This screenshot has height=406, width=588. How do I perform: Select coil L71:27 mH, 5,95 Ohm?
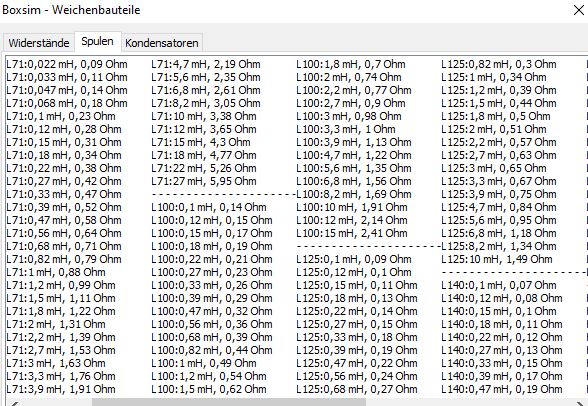click(204, 181)
